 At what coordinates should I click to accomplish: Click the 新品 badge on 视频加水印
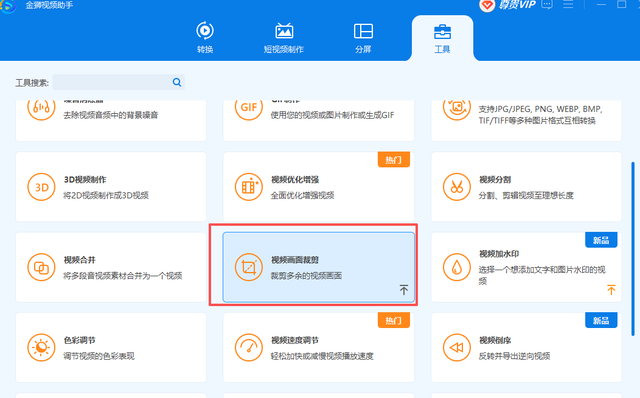coord(601,240)
